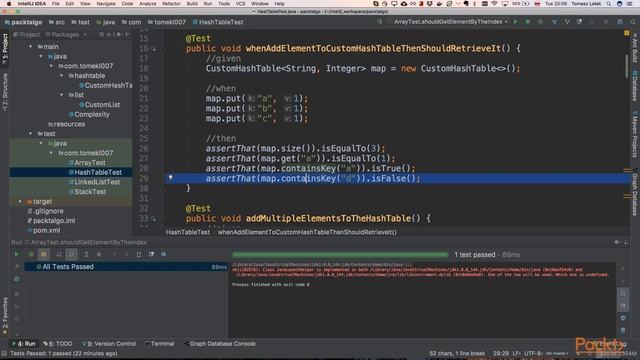Viewport: 640px width, 360px height.
Task: Open the Navigate menu
Action: pos(106,4)
